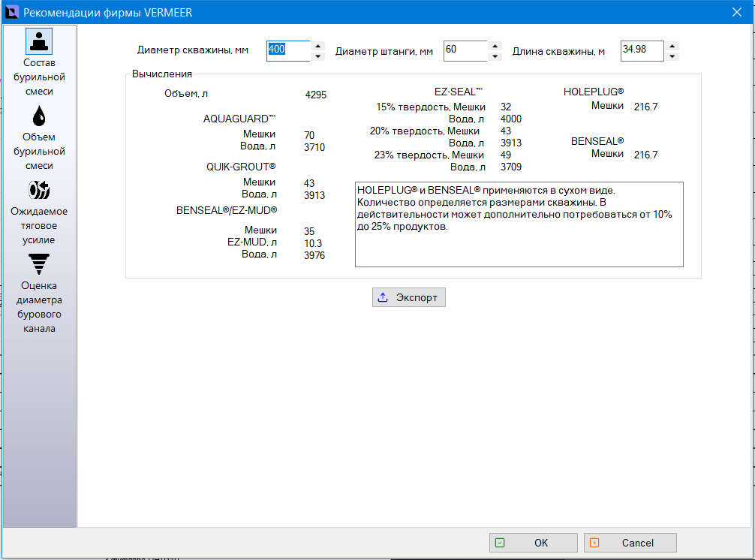Select the Объем бурильной смеси label
Image resolution: width=755 pixels, height=560 pixels.
coord(39,151)
